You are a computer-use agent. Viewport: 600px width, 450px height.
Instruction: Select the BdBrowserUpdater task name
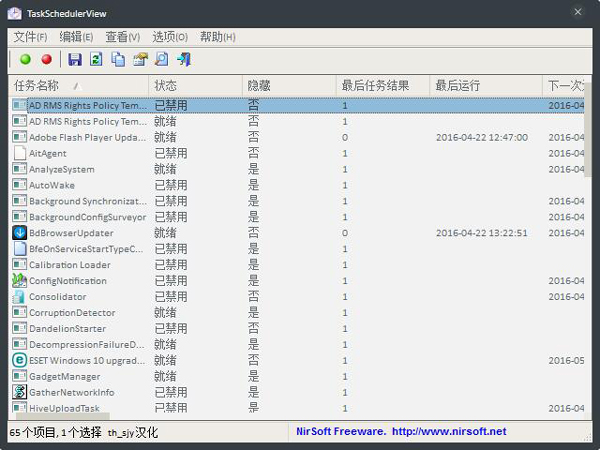tap(71, 233)
